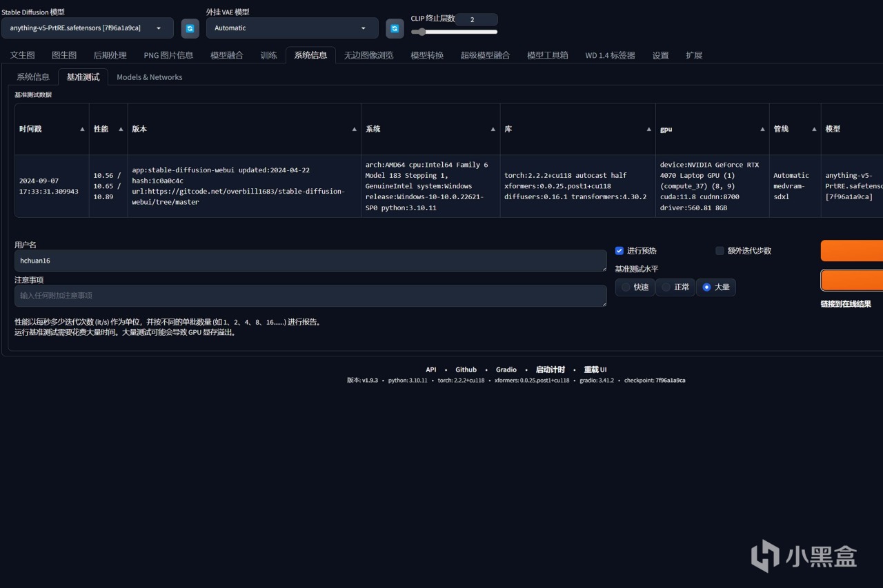Open the 训练 tab
This screenshot has height=588, width=883.
268,55
